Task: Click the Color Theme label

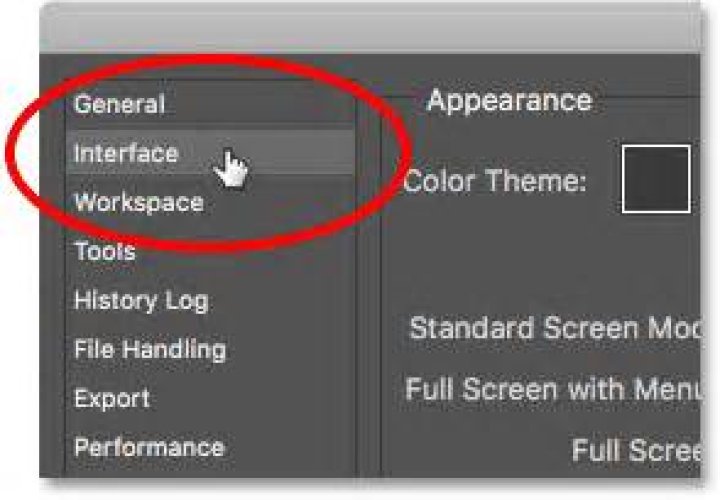Action: click(x=494, y=182)
